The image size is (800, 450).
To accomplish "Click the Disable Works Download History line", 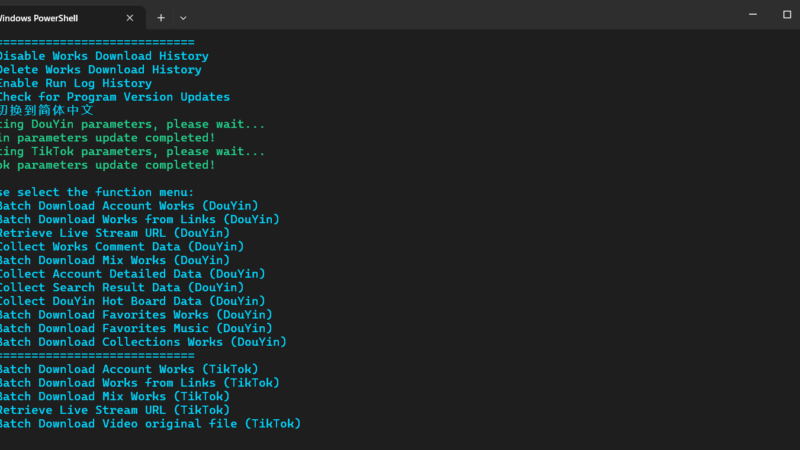I will (x=104, y=56).
